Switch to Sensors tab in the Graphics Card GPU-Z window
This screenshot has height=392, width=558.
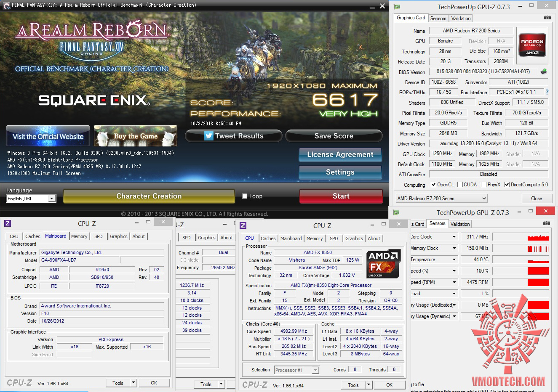click(438, 19)
